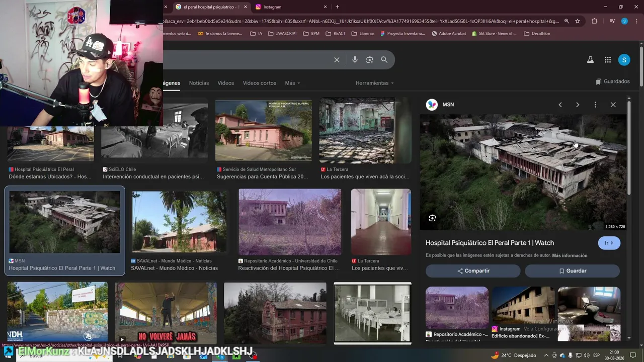Open SAVALnet Mundo Médico image result
The image size is (644, 362).
(x=179, y=221)
